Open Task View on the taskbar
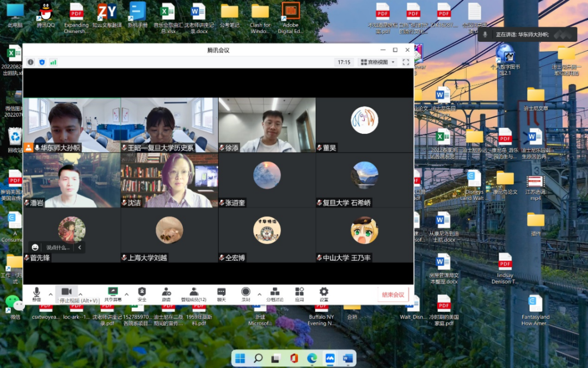This screenshot has height=368, width=588. click(x=276, y=359)
